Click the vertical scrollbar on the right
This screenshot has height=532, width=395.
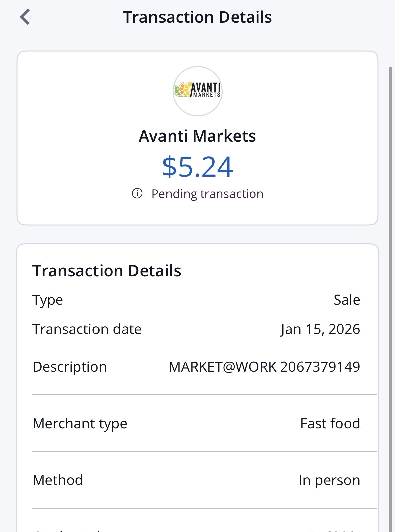pyautogui.click(x=390, y=268)
